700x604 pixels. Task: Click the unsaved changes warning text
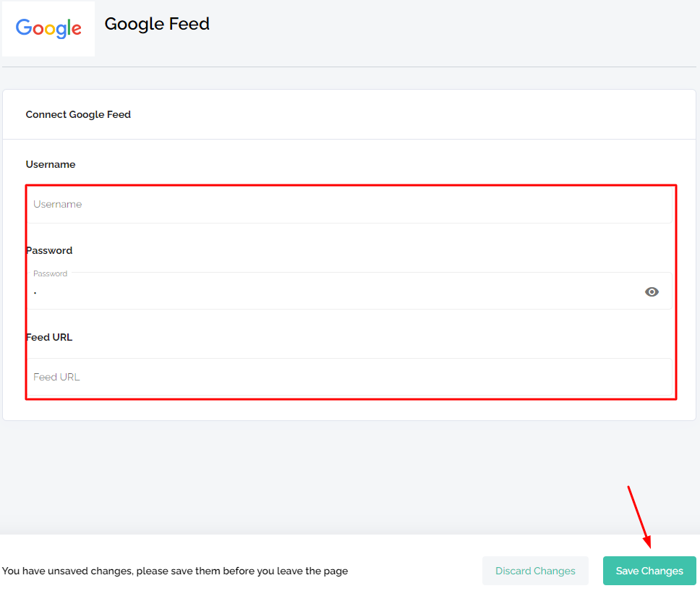pos(175,571)
